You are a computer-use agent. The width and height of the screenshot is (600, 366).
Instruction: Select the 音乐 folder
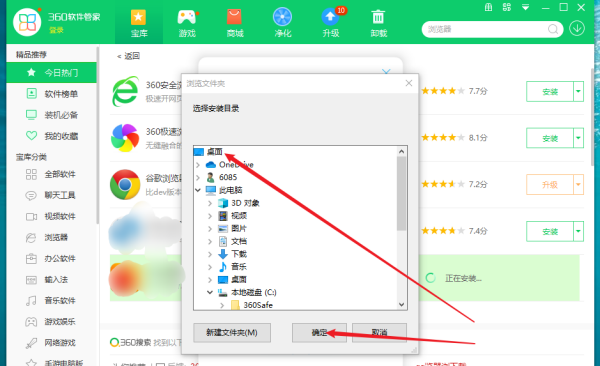[239, 267]
